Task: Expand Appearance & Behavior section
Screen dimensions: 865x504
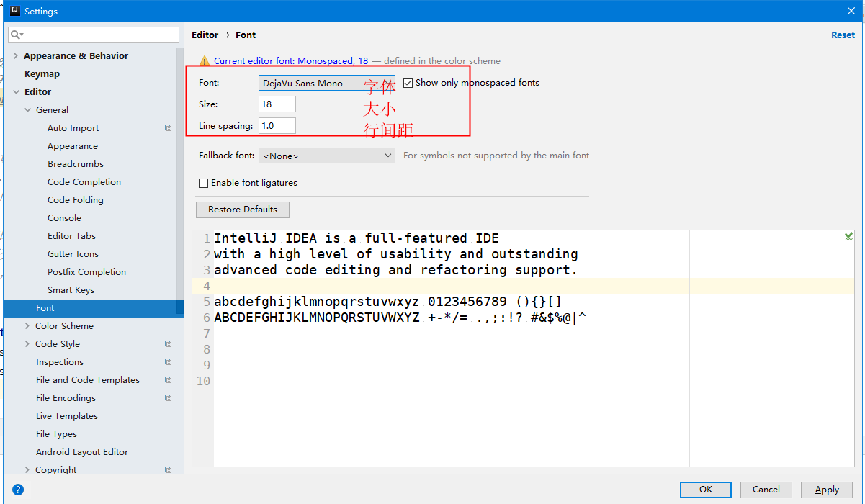Action: (x=16, y=56)
